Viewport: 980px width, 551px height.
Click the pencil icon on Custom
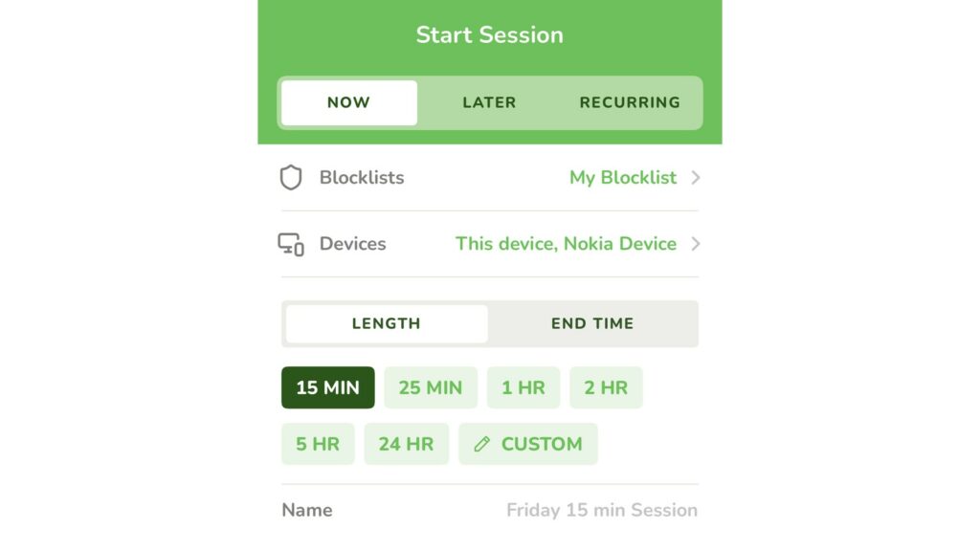pos(482,444)
